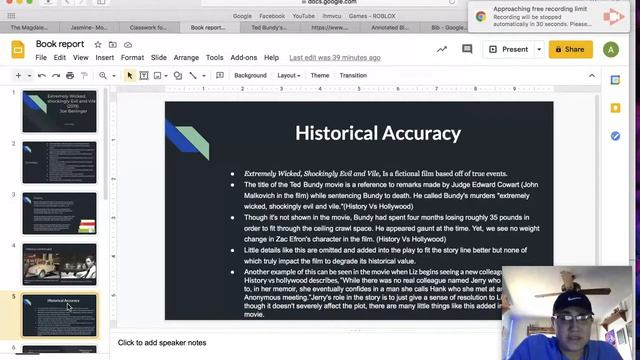Select slide 4 thumbnail with car photo
The height and width of the screenshot is (360, 640).
click(60, 264)
